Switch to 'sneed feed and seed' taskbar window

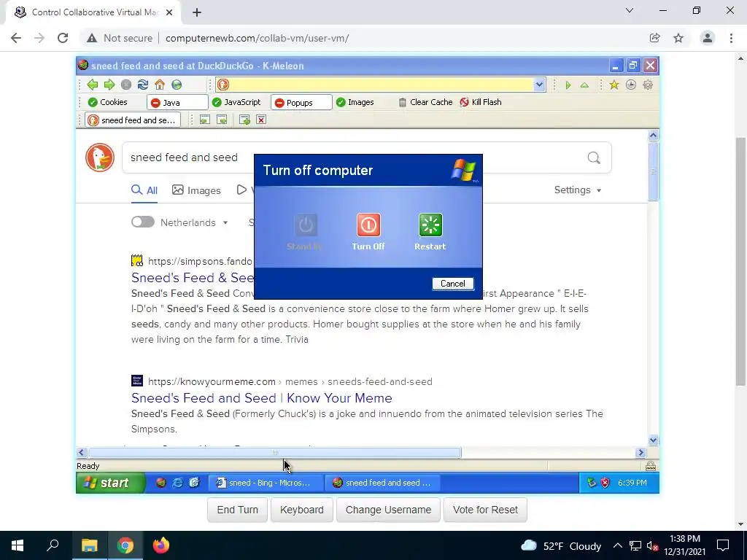tap(382, 483)
